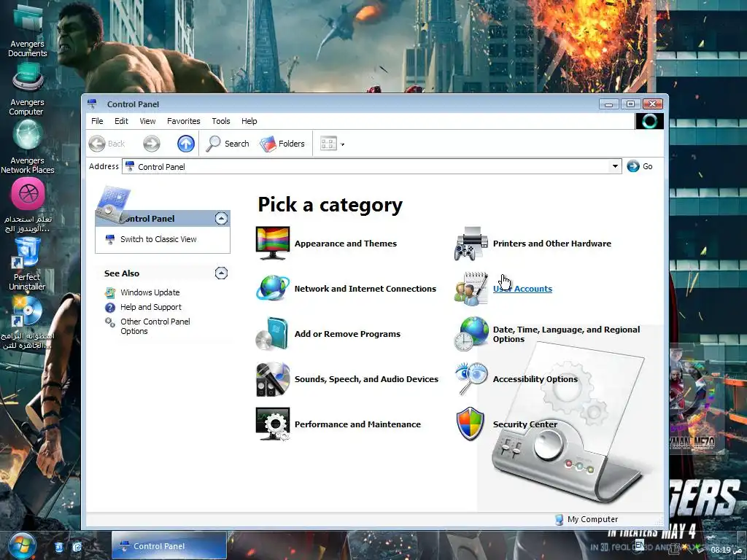Click the User Accounts text link
The width and height of the screenshot is (747, 560).
522,289
